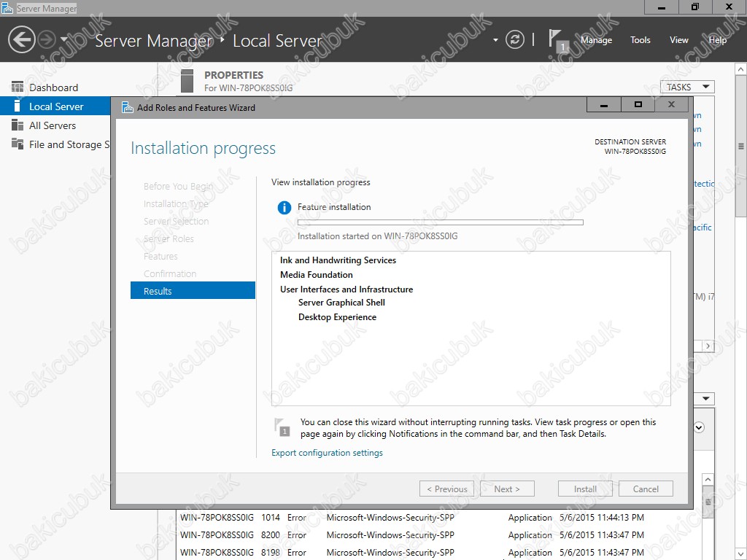The height and width of the screenshot is (560, 747).
Task: Click the right scroll arrow of the Properties panel
Action: tap(708, 346)
